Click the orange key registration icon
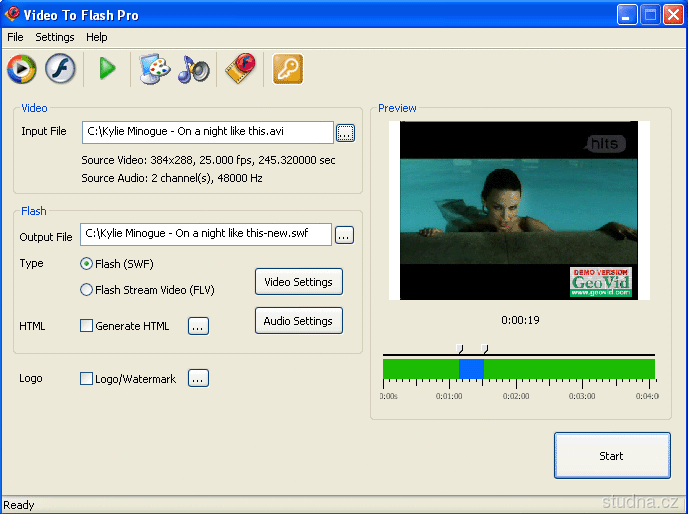The height and width of the screenshot is (514, 688). pyautogui.click(x=288, y=69)
